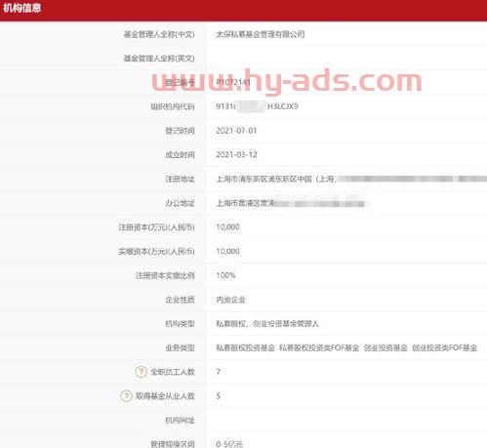Click the 组织机构代码 label

[x=173, y=106]
